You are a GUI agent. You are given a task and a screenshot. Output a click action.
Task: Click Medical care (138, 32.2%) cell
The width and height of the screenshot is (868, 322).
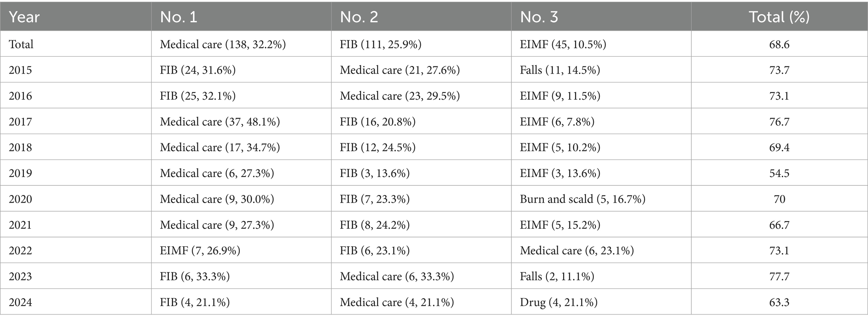223,44
